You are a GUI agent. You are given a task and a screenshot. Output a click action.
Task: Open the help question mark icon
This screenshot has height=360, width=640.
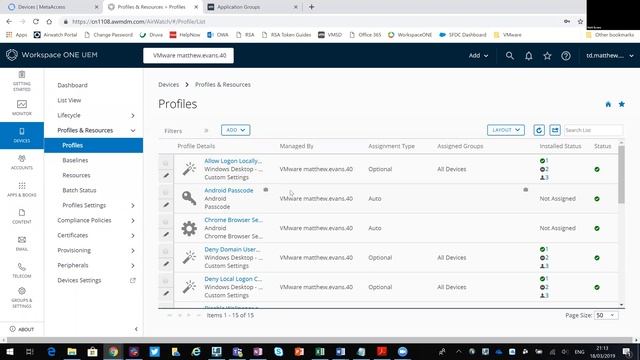click(566, 56)
